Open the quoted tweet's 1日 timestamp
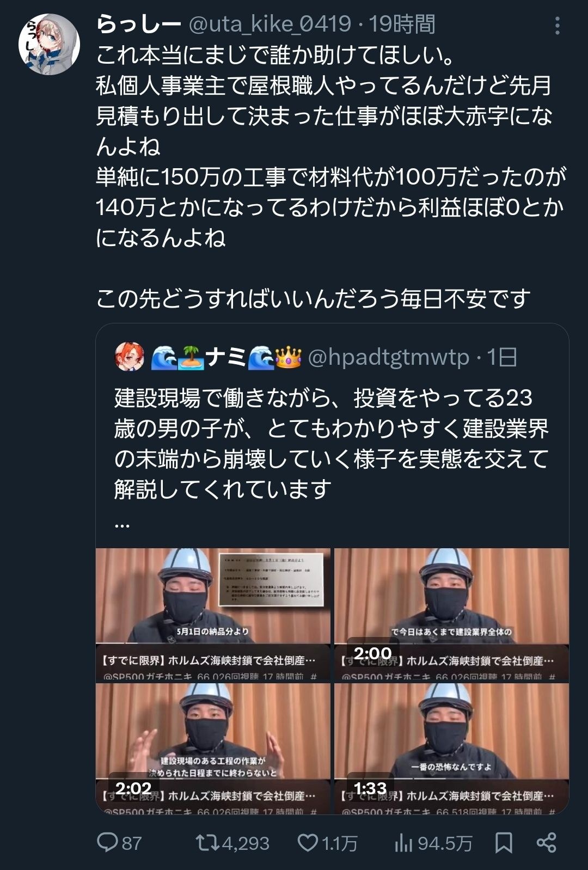 pos(502,357)
